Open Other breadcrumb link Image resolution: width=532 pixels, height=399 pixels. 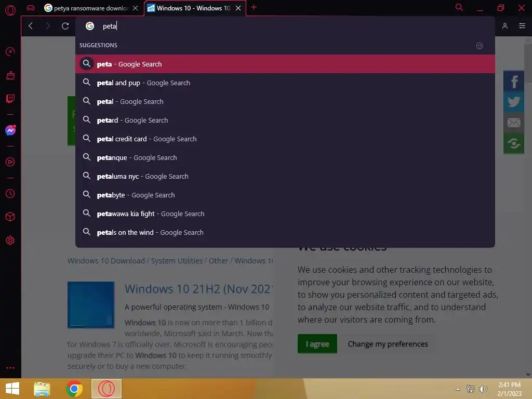click(x=218, y=261)
